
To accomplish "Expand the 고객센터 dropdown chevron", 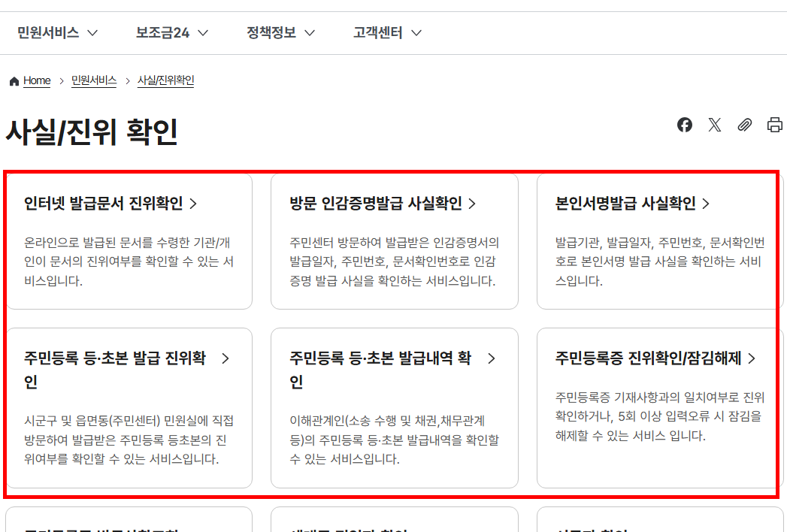I will [x=418, y=32].
